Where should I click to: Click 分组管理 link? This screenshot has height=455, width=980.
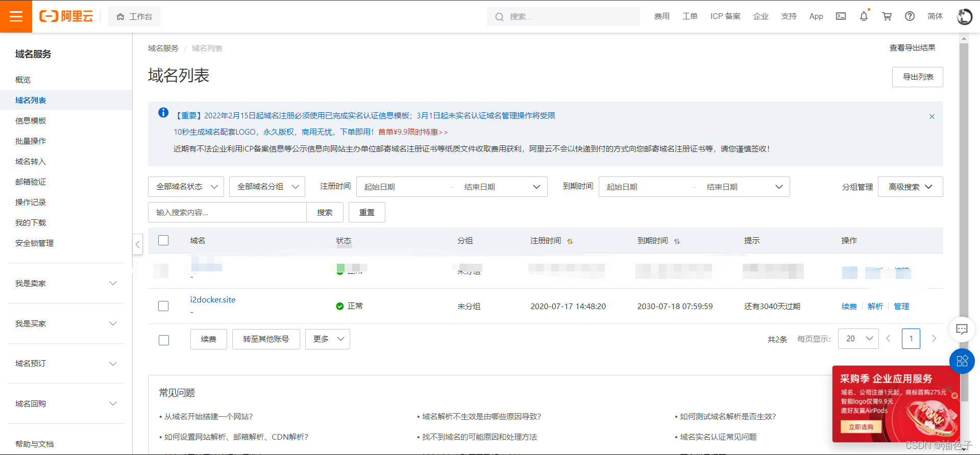click(857, 187)
